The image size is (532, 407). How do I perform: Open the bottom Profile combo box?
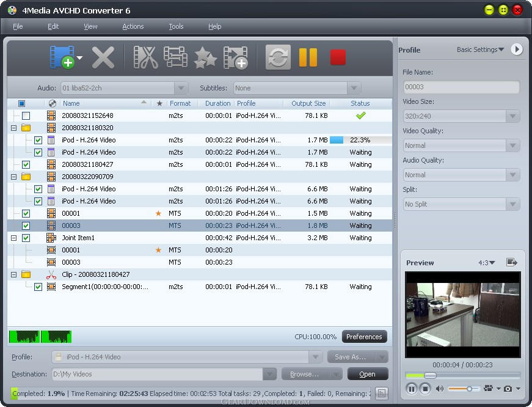tap(186, 357)
